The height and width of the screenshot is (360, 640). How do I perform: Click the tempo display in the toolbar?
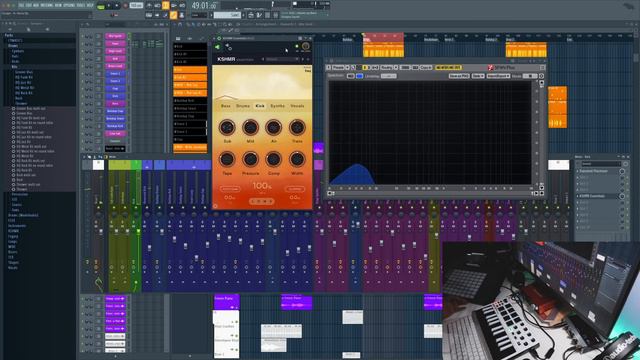point(136,6)
